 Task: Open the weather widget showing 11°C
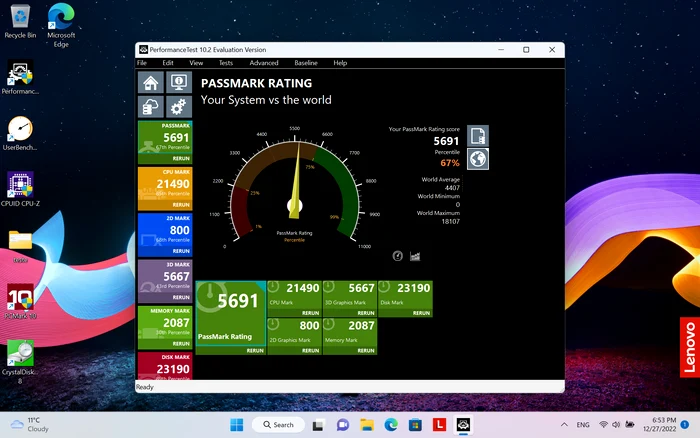(29, 424)
